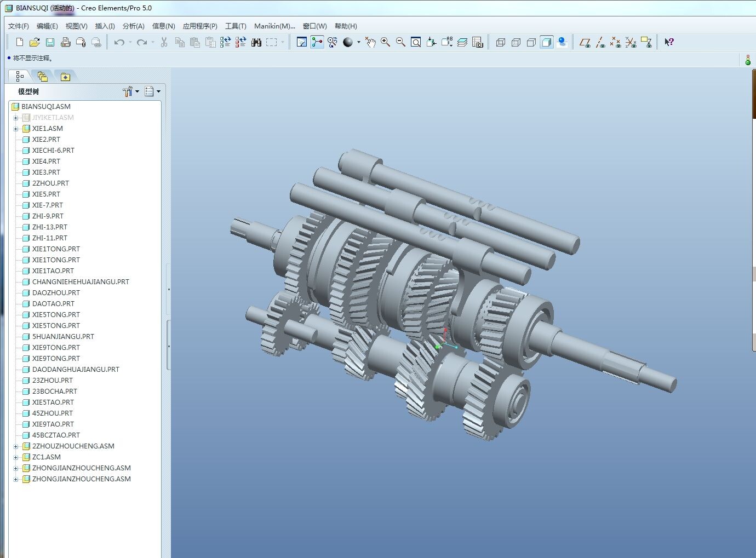
Task: Toggle enhanced realism display
Action: tap(562, 42)
